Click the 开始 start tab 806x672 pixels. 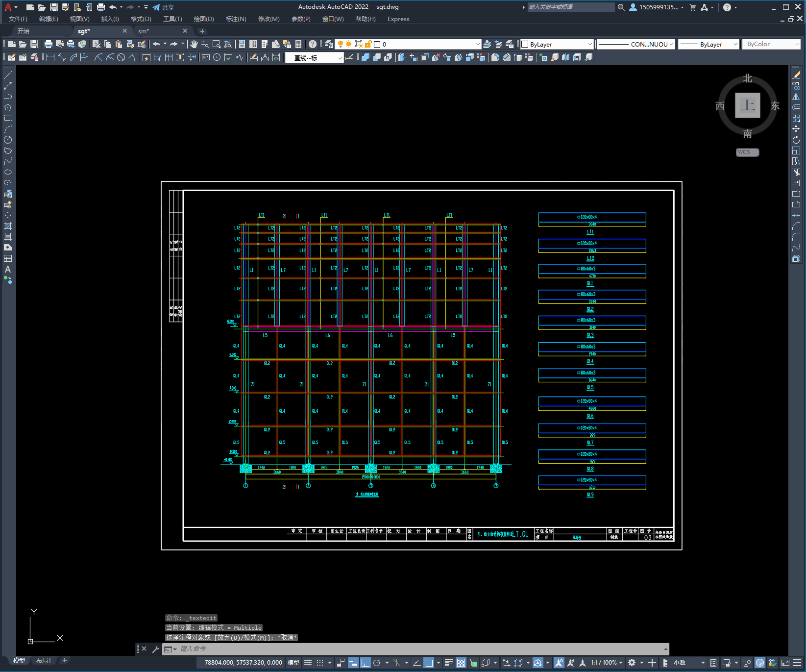click(x=23, y=31)
